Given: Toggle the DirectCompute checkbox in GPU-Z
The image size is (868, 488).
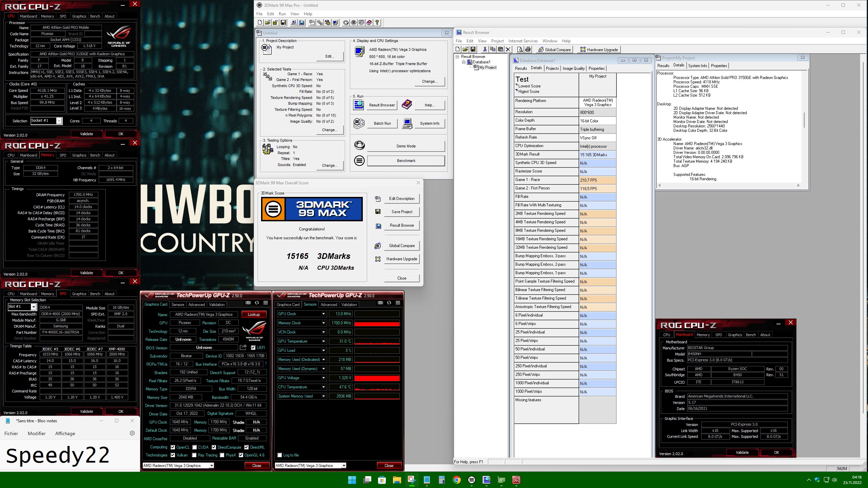Looking at the screenshot, I should click(x=214, y=447).
